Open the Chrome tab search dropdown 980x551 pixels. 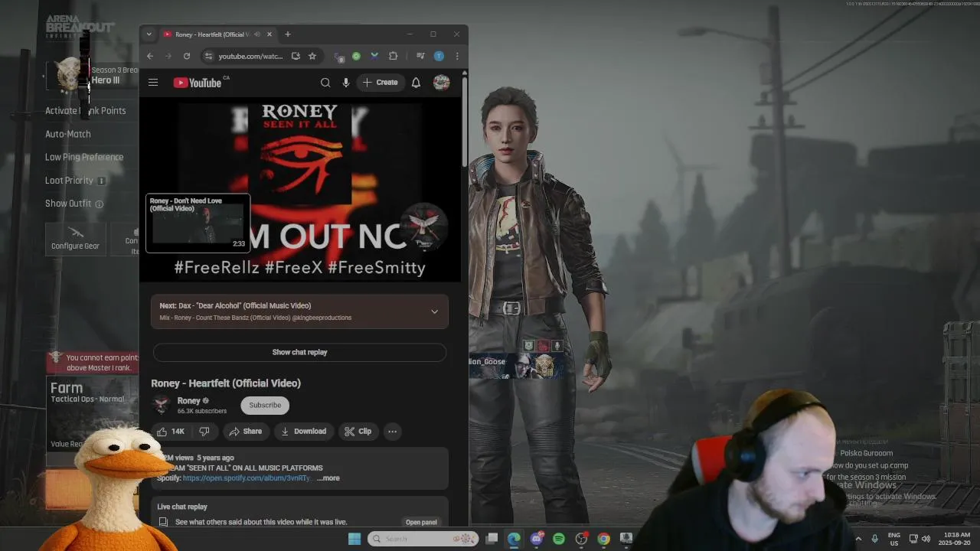click(149, 34)
